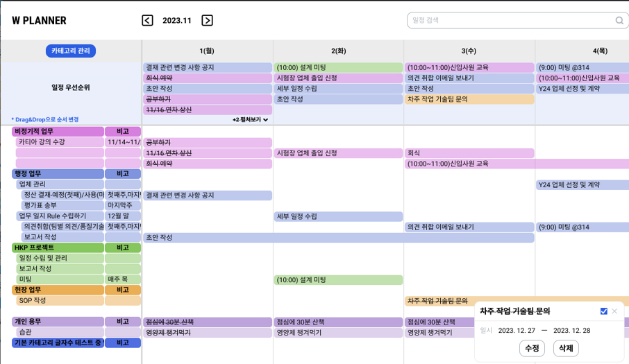Open the 의견 취합 이메일 보내기 item in priority list
This screenshot has width=629, height=364.
pos(469,78)
